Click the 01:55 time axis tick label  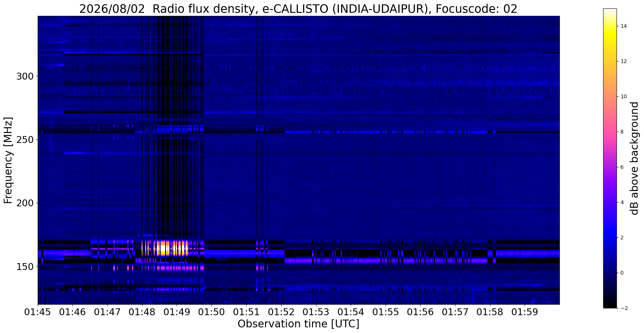pyautogui.click(x=386, y=312)
